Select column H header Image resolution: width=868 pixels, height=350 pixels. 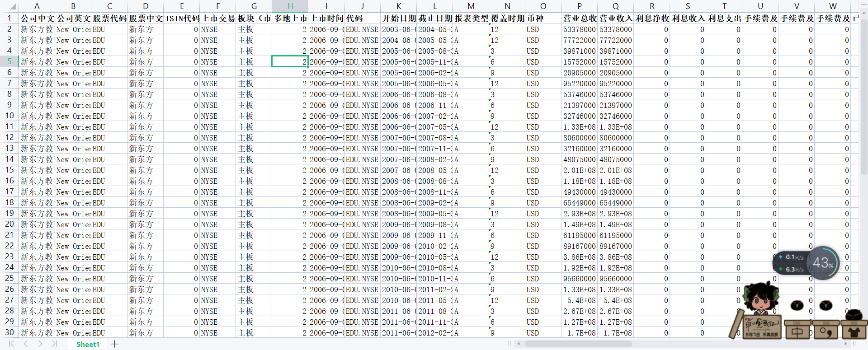(x=290, y=6)
